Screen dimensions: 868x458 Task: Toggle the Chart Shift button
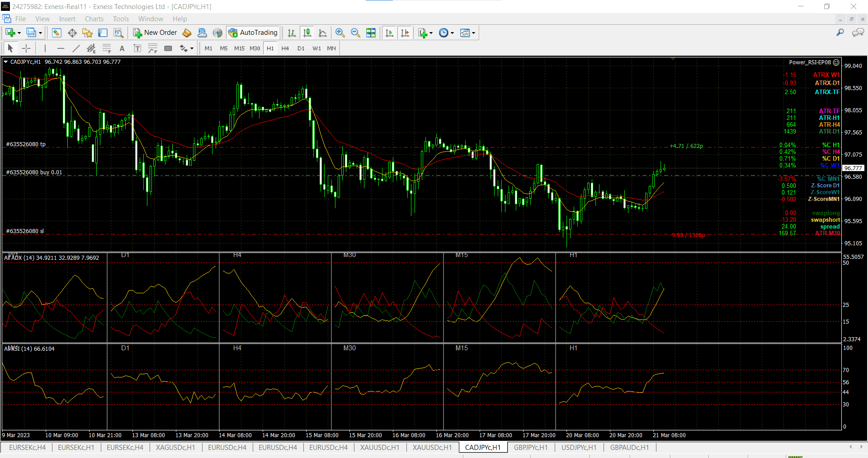click(x=405, y=33)
